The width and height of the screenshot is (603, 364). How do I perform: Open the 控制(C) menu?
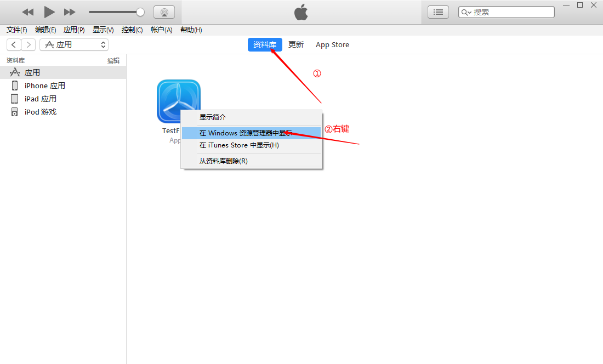point(132,30)
